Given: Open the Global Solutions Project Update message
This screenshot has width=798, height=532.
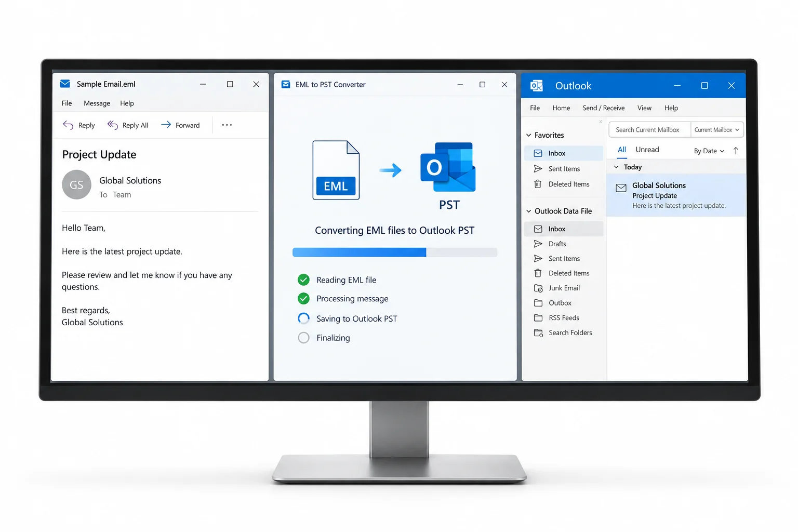Looking at the screenshot, I should point(676,195).
